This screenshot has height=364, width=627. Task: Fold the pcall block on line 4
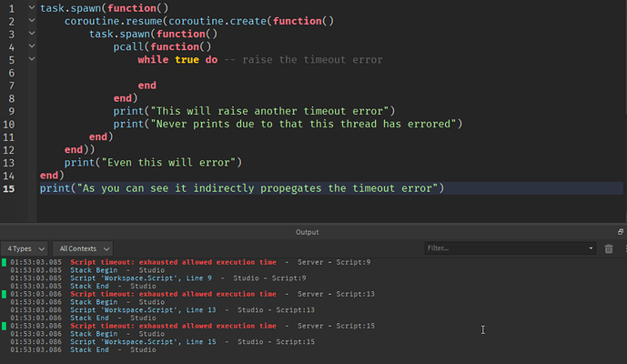coord(33,46)
